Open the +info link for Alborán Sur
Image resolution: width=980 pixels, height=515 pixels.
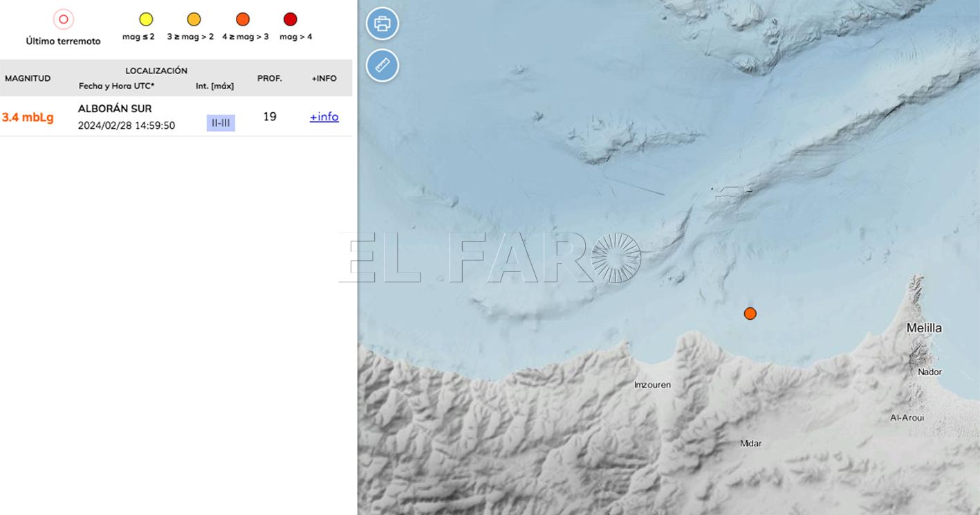324,117
